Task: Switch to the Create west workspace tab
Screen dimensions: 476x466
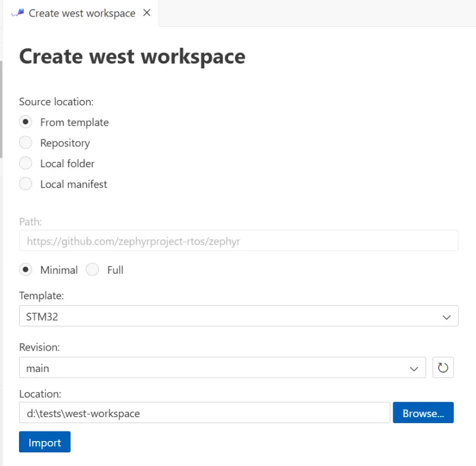Action: tap(82, 12)
